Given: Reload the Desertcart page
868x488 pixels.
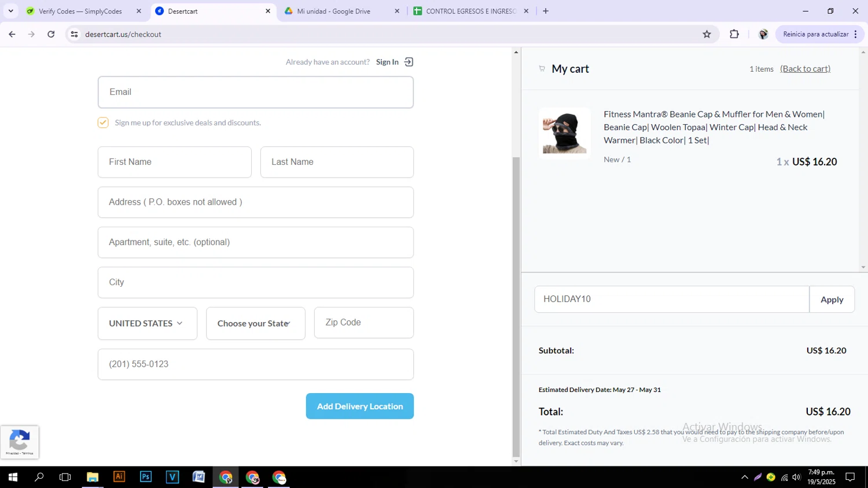Looking at the screenshot, I should pos(51,34).
